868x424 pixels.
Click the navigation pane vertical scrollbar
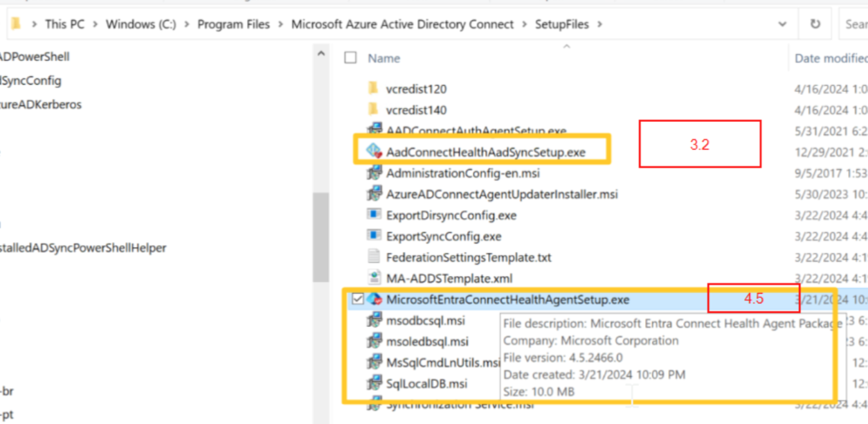pos(320,236)
